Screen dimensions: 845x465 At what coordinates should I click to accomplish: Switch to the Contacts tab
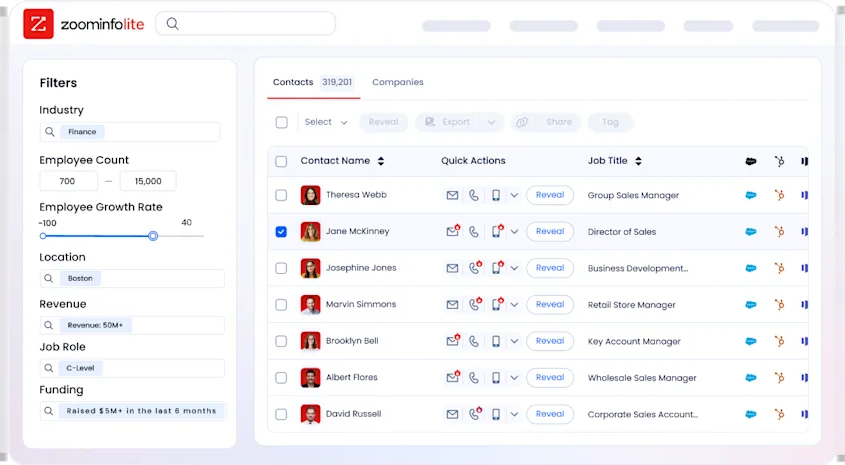(x=313, y=82)
